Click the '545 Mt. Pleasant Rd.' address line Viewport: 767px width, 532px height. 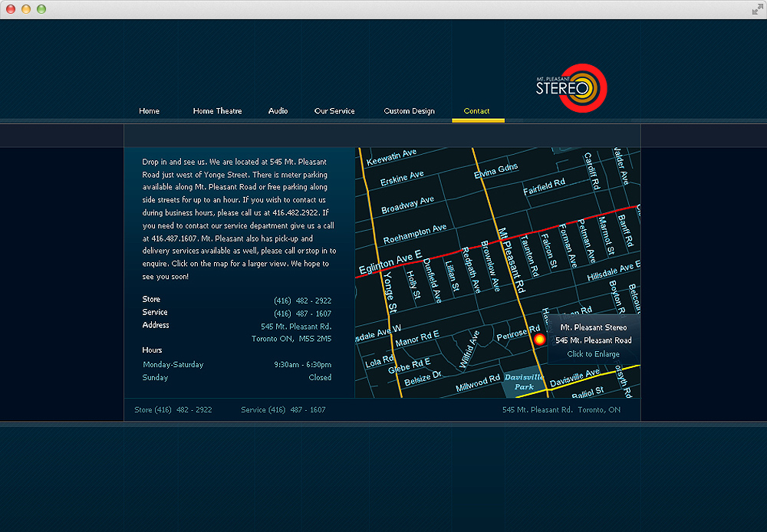point(296,327)
